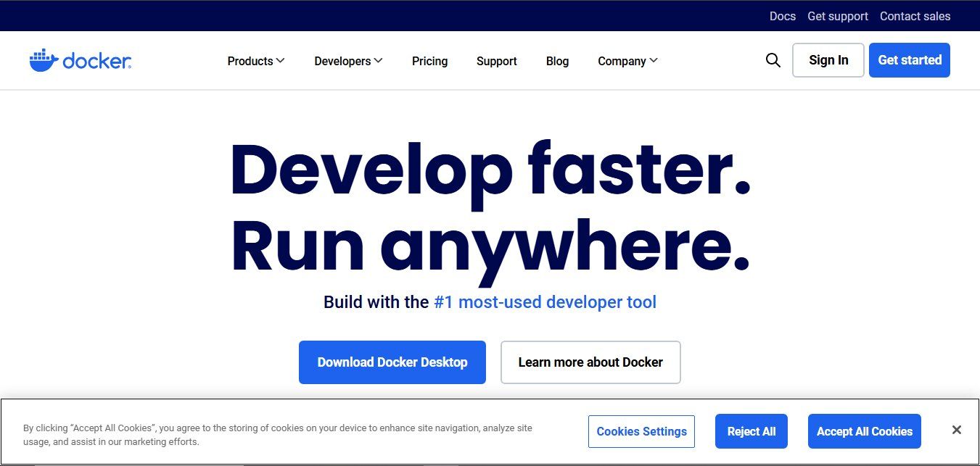Image resolution: width=980 pixels, height=466 pixels.
Task: Click "#1 most-used developer tool" text
Action: pos(545,302)
